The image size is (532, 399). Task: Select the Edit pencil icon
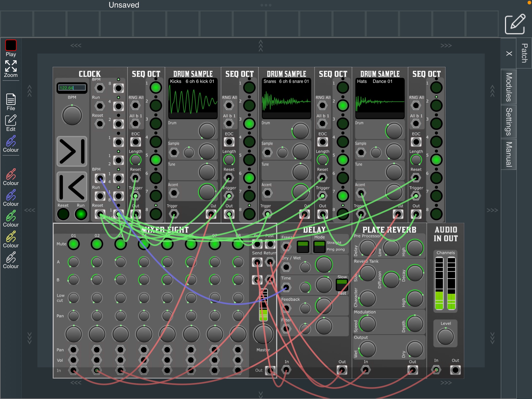(11, 120)
